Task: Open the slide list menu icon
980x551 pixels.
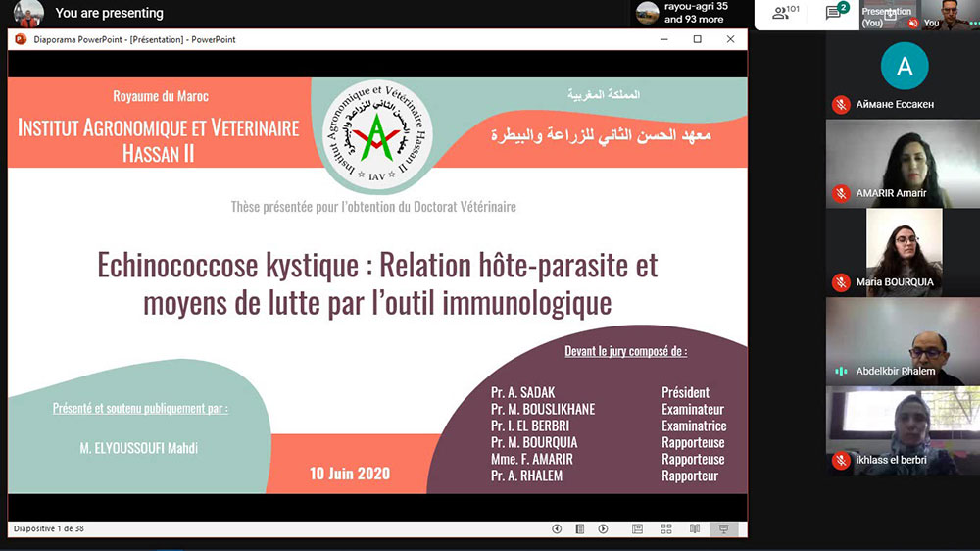Action: pos(580,529)
